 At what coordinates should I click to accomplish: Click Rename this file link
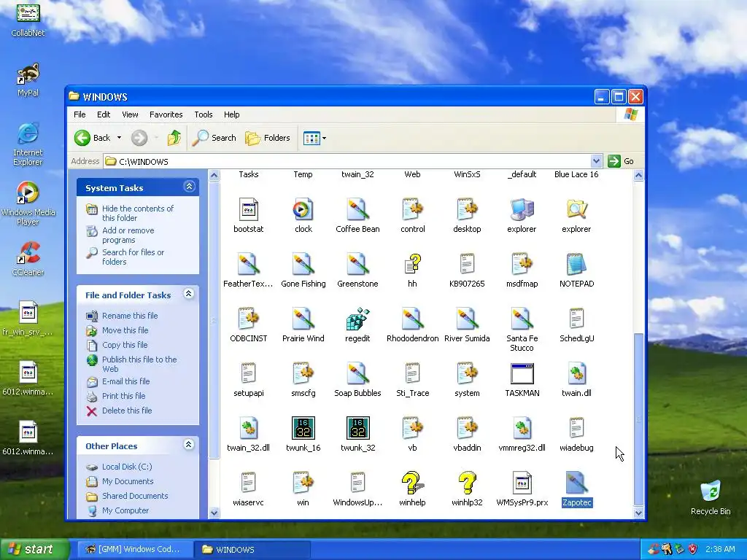pyautogui.click(x=130, y=316)
